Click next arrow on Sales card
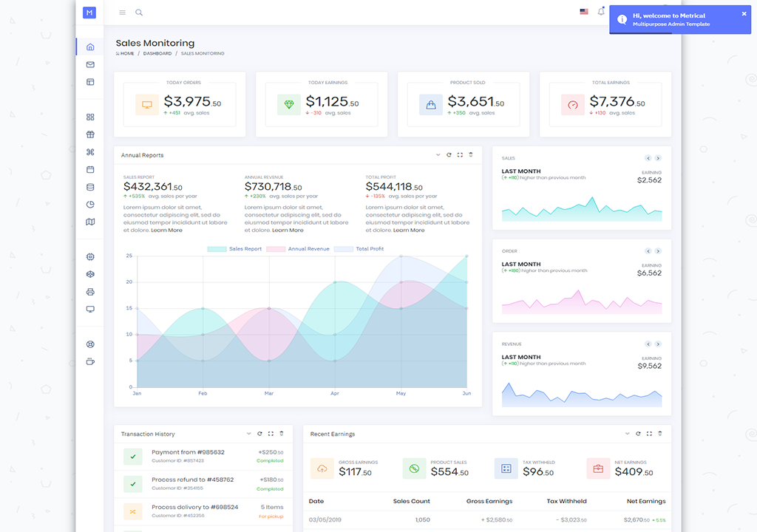 click(658, 158)
